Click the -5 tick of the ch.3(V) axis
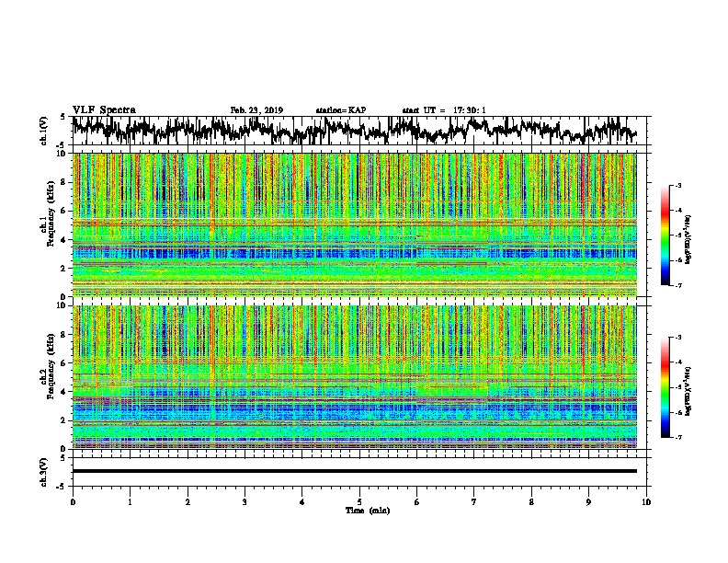Screen dimensions: 728x563 pyautogui.click(x=63, y=487)
